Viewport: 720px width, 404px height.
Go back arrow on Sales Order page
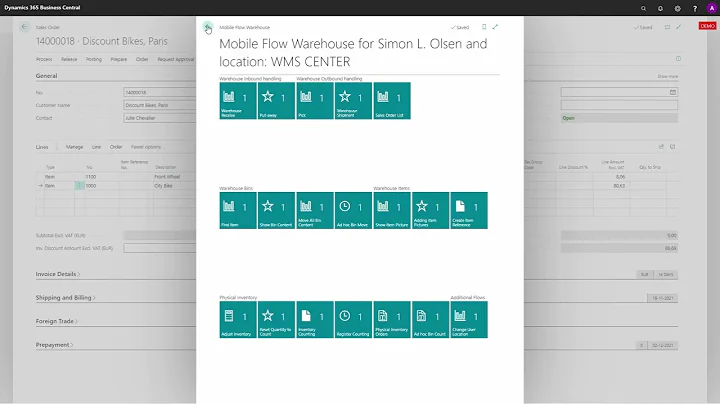tap(24, 27)
